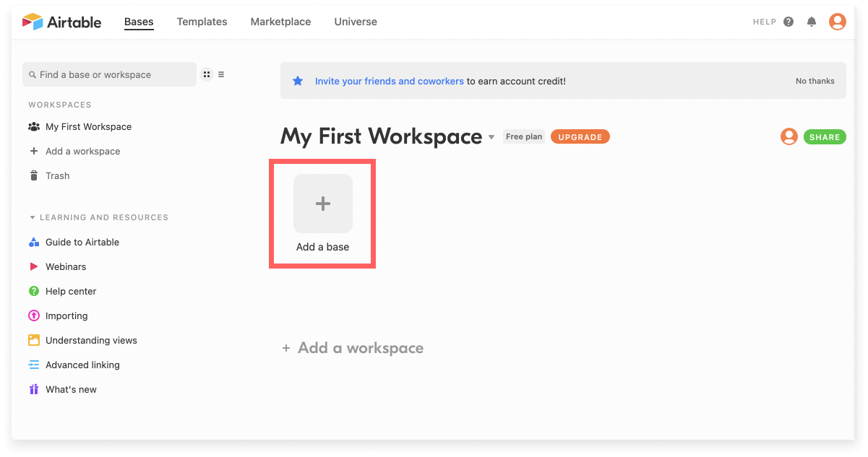This screenshot has height=457, width=868.
Task: Open the Bases tab
Action: [139, 22]
